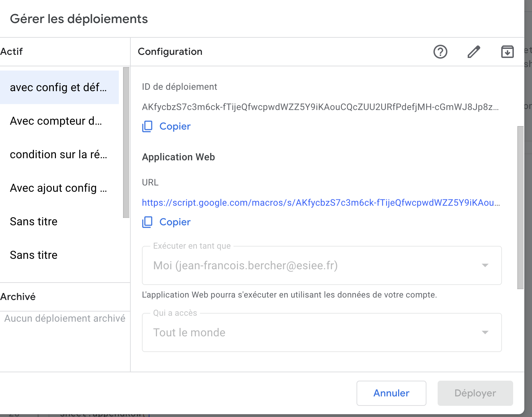The image size is (532, 417).
Task: Select the second 'Sans titre' deployment
Action: point(59,255)
